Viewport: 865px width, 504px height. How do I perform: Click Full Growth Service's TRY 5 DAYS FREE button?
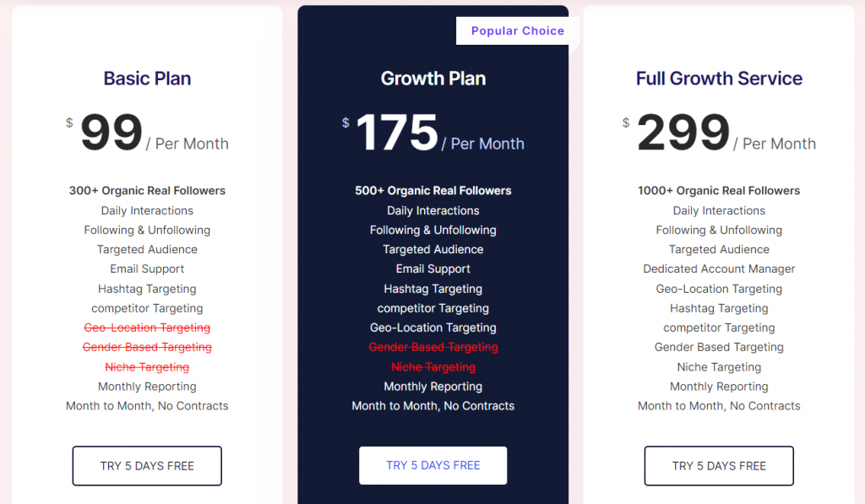pyautogui.click(x=719, y=466)
